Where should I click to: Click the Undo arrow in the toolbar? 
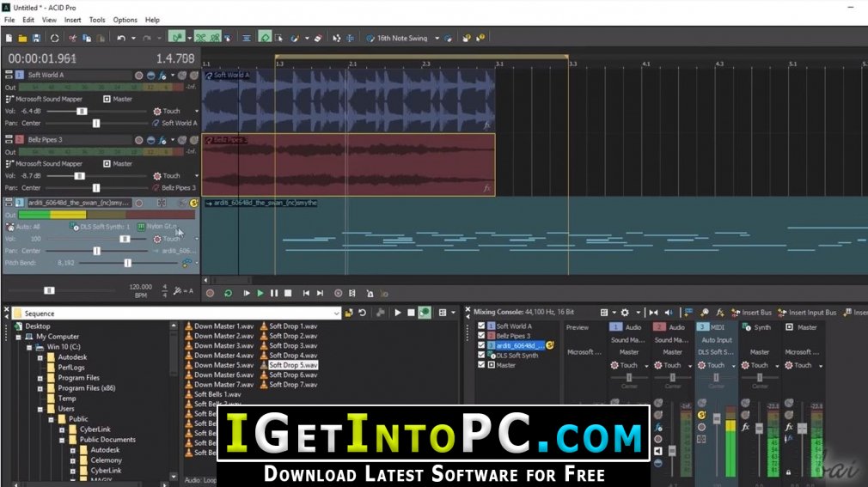point(120,38)
